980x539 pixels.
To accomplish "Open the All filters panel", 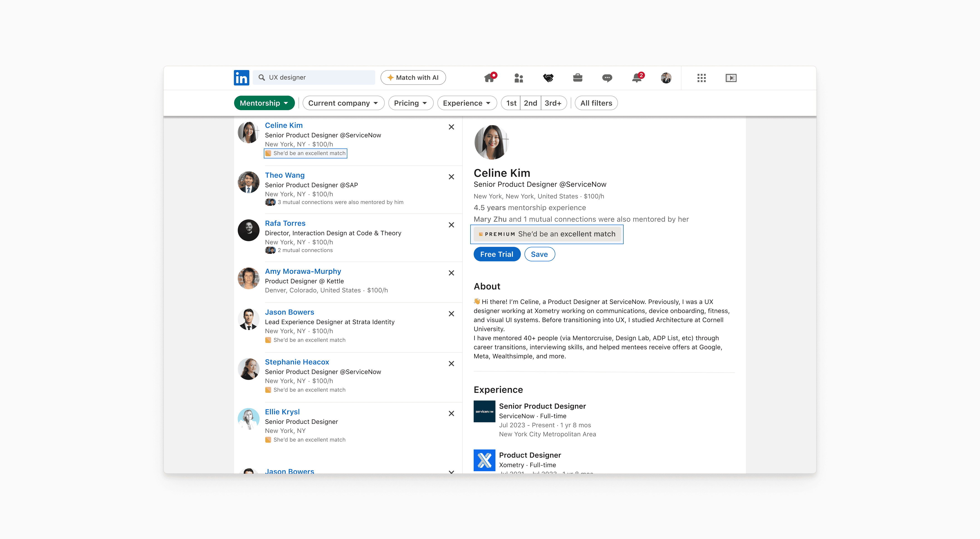I will pos(596,103).
